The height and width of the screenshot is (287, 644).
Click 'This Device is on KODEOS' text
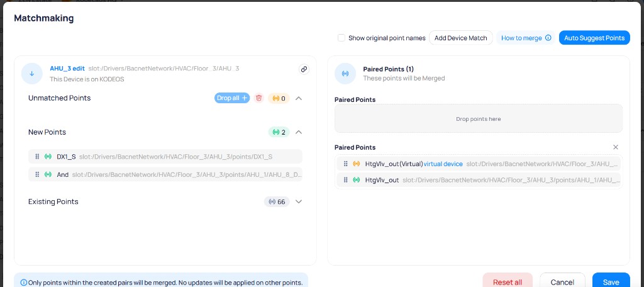coord(87,79)
